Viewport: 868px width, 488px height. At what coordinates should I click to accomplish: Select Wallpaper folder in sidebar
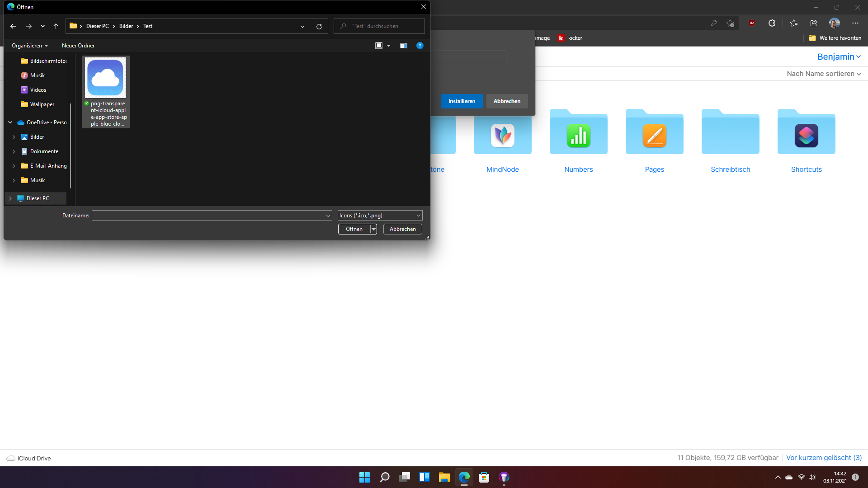coord(42,104)
